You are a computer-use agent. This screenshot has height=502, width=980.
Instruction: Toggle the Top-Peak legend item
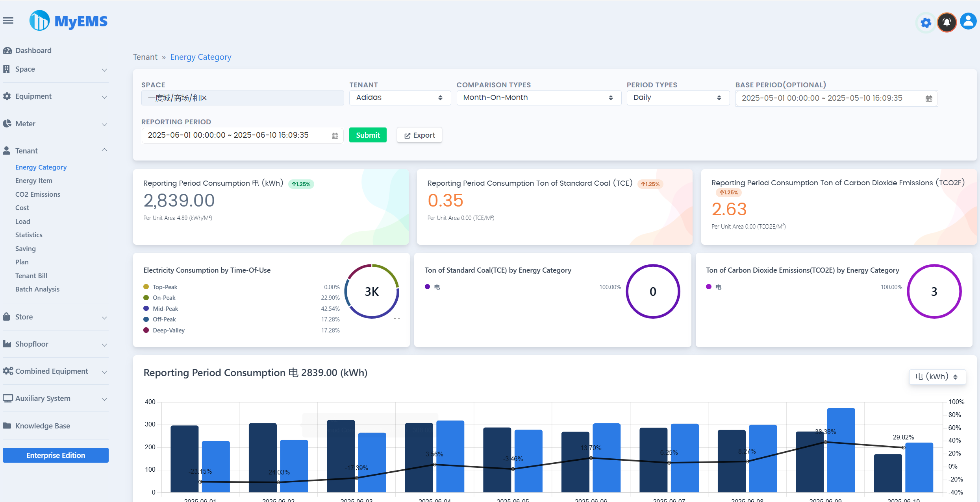(165, 287)
